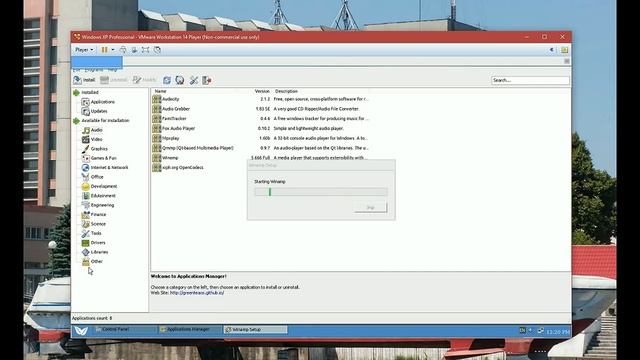This screenshot has height=360, width=640.
Task: Open the Finance category
Action: (x=98, y=215)
